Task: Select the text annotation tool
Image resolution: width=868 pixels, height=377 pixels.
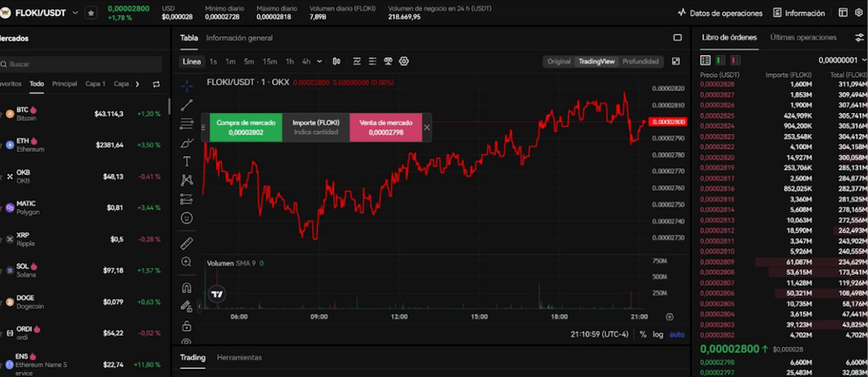Action: pyautogui.click(x=187, y=161)
